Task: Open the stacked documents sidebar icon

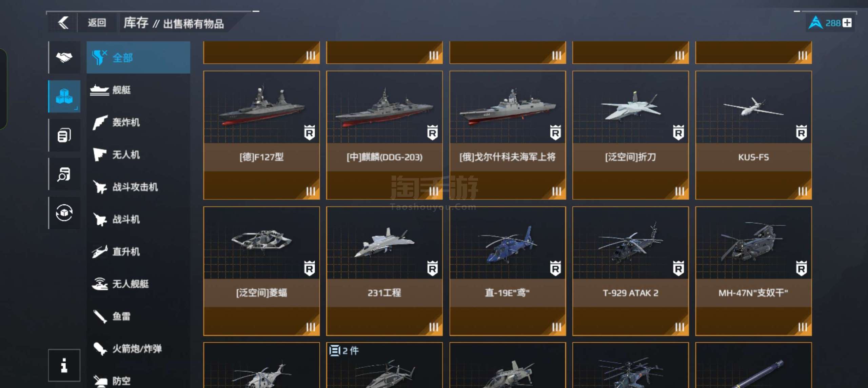Action: (64, 135)
